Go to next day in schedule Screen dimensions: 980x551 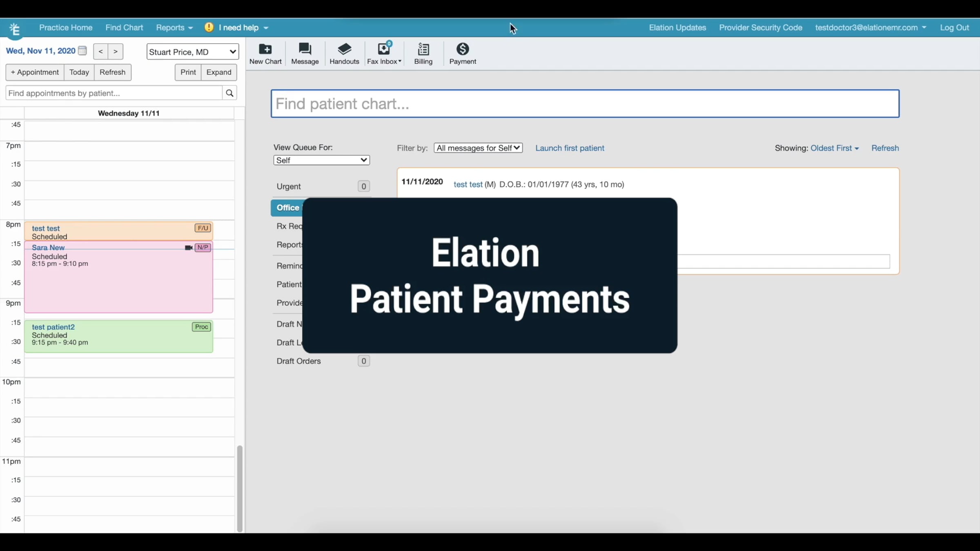coord(116,51)
